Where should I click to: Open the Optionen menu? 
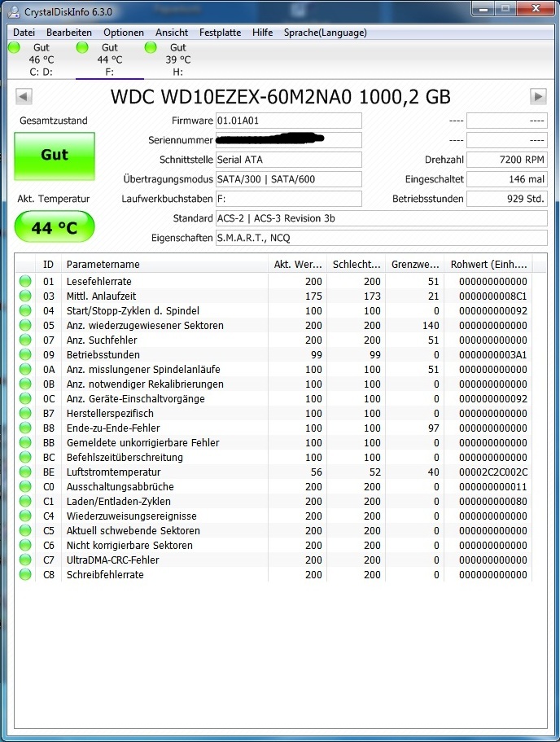pos(124,33)
